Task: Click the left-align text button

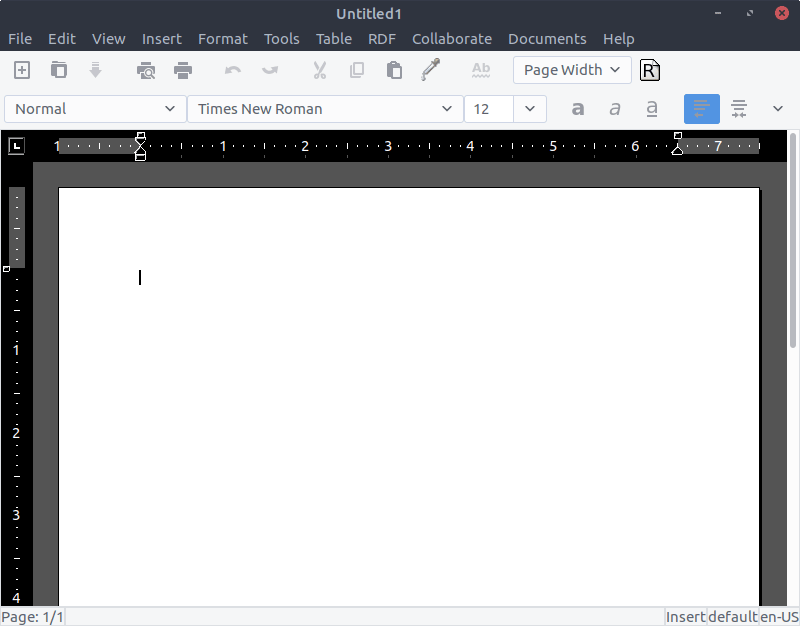Action: pos(701,109)
